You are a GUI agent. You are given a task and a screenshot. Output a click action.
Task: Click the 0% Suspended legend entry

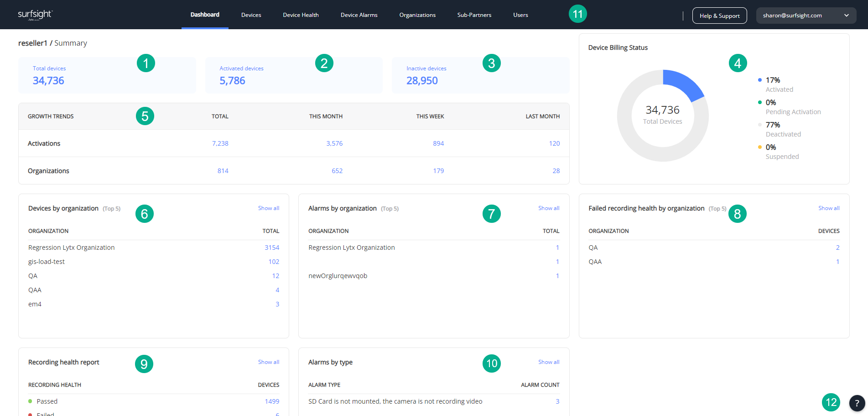(x=778, y=152)
